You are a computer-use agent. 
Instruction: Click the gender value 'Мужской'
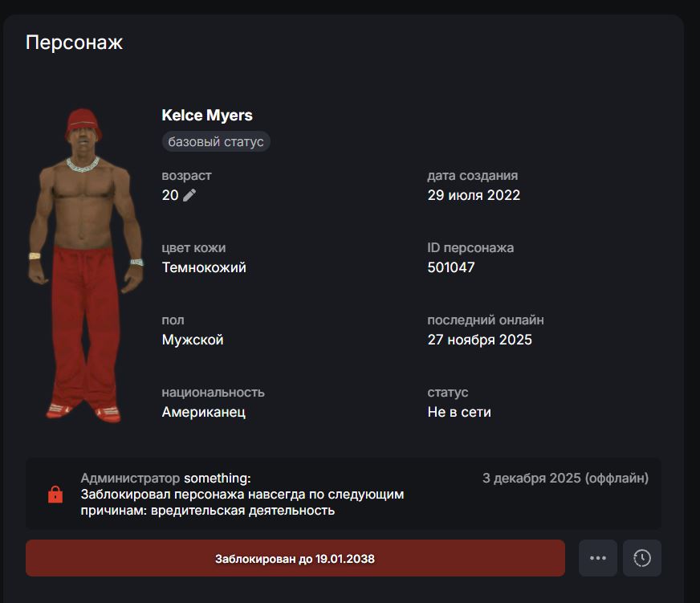pos(193,340)
